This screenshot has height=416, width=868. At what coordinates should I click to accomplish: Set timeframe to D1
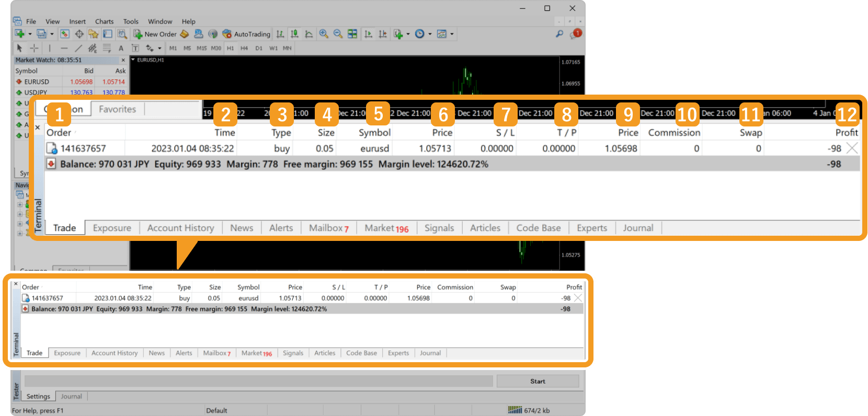tap(259, 48)
